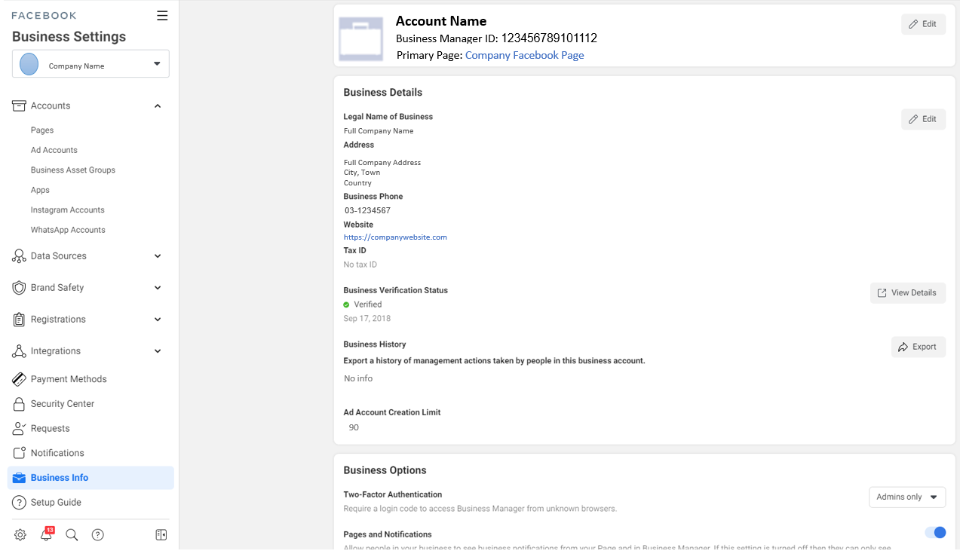Click the business phone 03-1234567
This screenshot has width=960, height=560.
pos(367,210)
